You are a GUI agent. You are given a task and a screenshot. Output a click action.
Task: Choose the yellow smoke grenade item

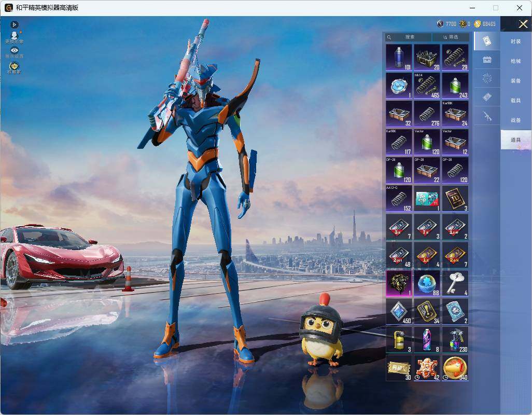[399, 340]
